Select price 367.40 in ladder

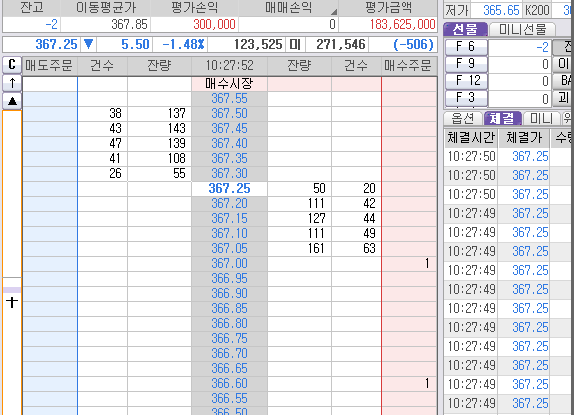pos(229,143)
